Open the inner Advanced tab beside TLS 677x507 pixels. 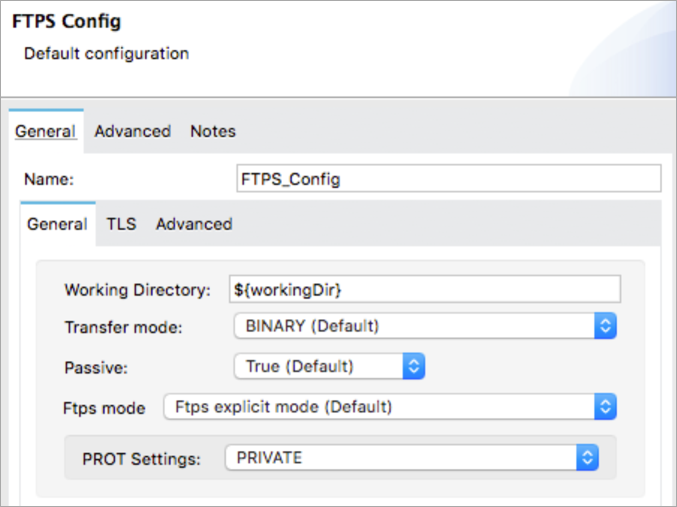click(x=194, y=224)
